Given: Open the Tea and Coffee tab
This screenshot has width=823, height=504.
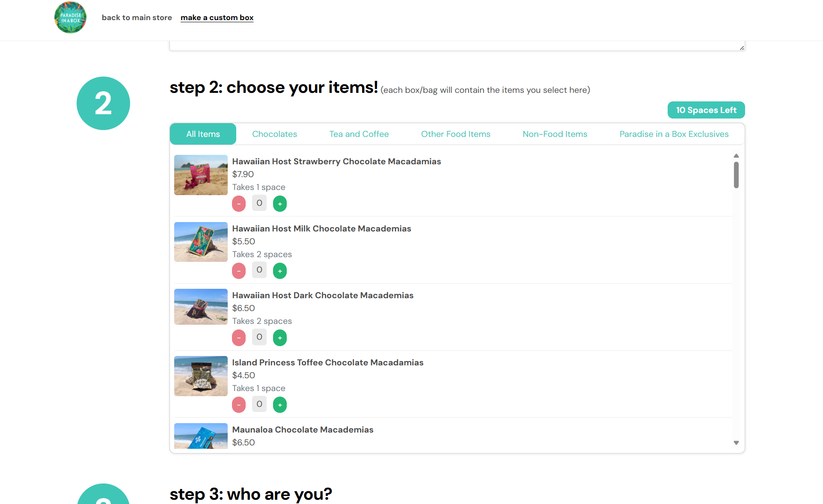Looking at the screenshot, I should pyautogui.click(x=359, y=134).
